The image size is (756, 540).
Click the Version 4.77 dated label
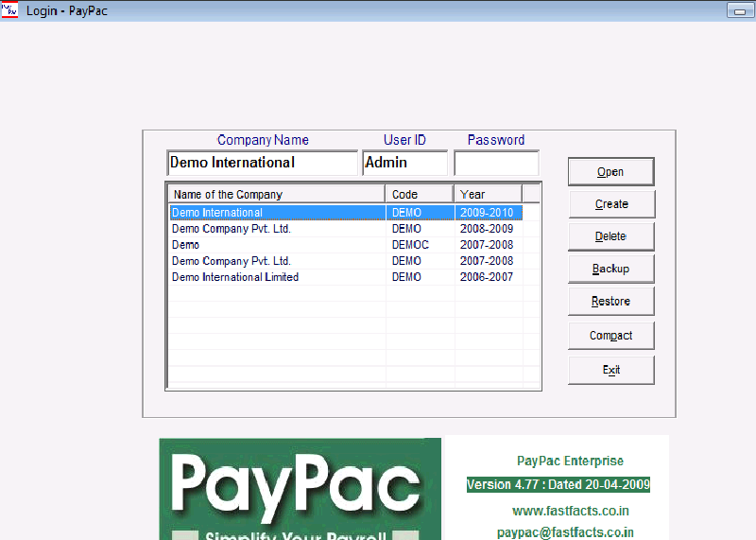(x=558, y=484)
